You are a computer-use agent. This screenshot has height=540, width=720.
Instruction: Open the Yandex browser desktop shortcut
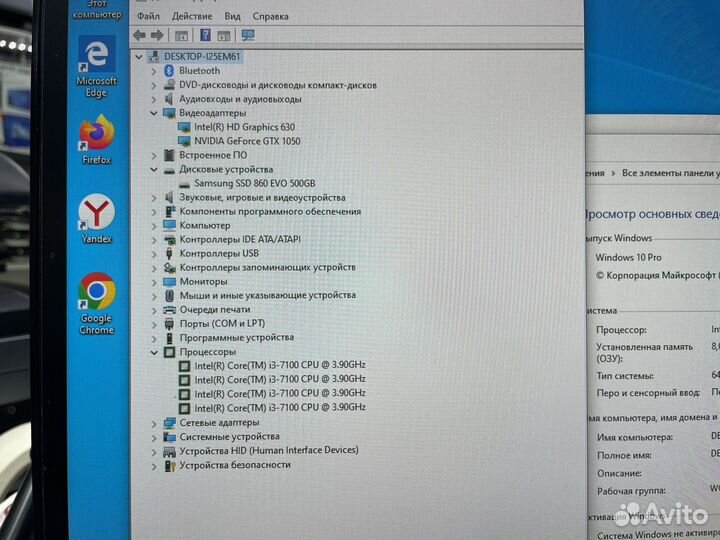(96, 219)
